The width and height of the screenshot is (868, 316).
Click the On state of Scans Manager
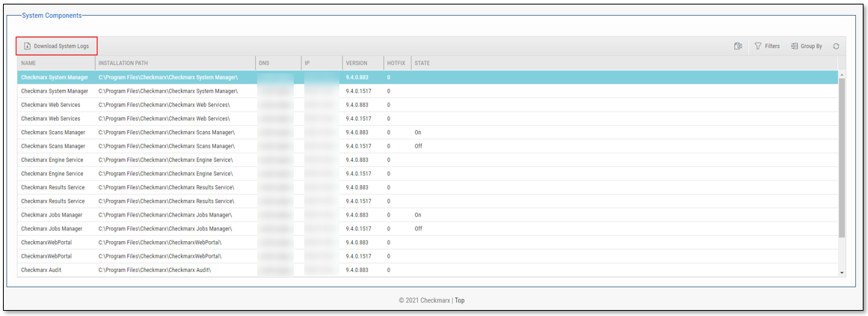point(418,133)
